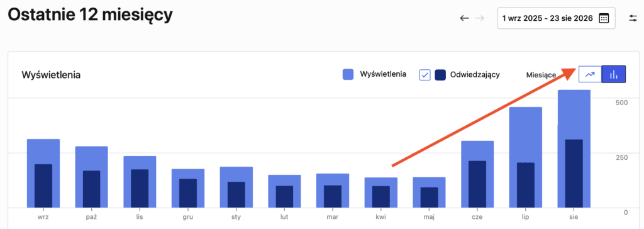Select the wrz month bar
Viewport: 644px width, 229px height.
point(43,174)
